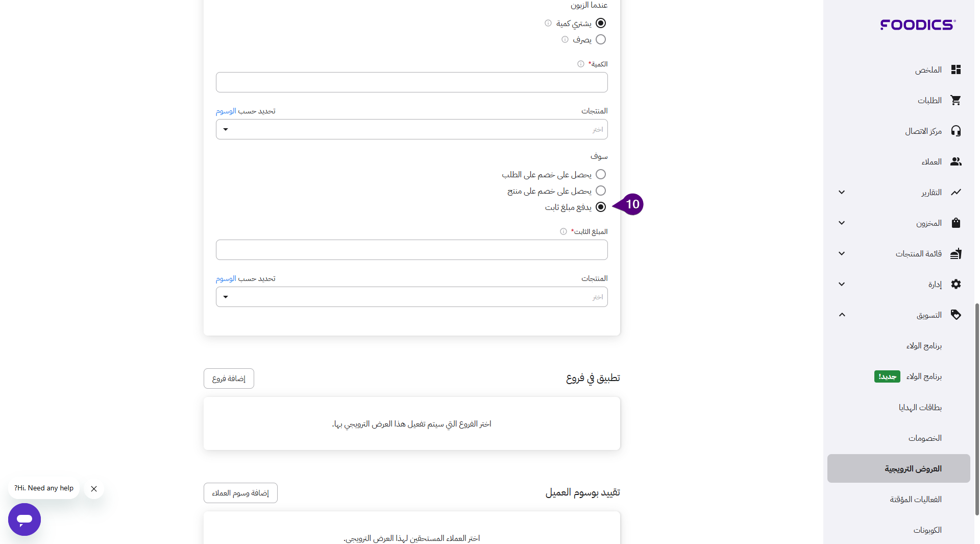
Task: Click the الكمية input field
Action: (x=411, y=82)
